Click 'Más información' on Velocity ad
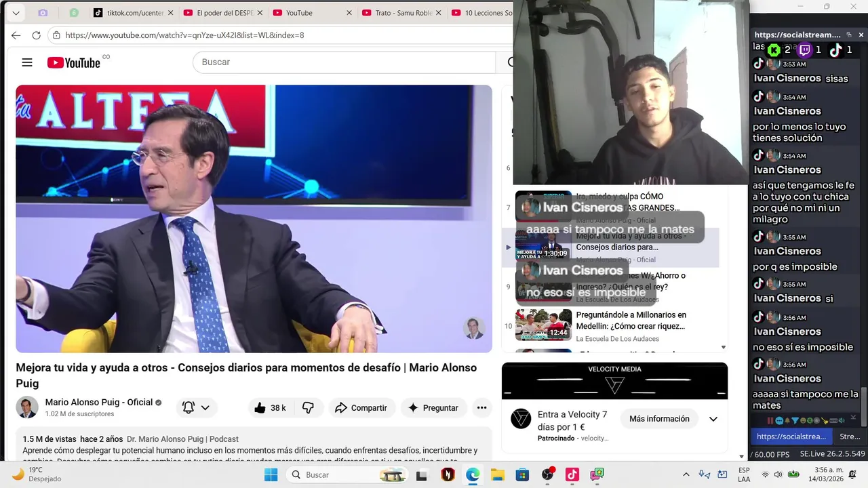Screen dimensions: 868x488 pyautogui.click(x=658, y=419)
